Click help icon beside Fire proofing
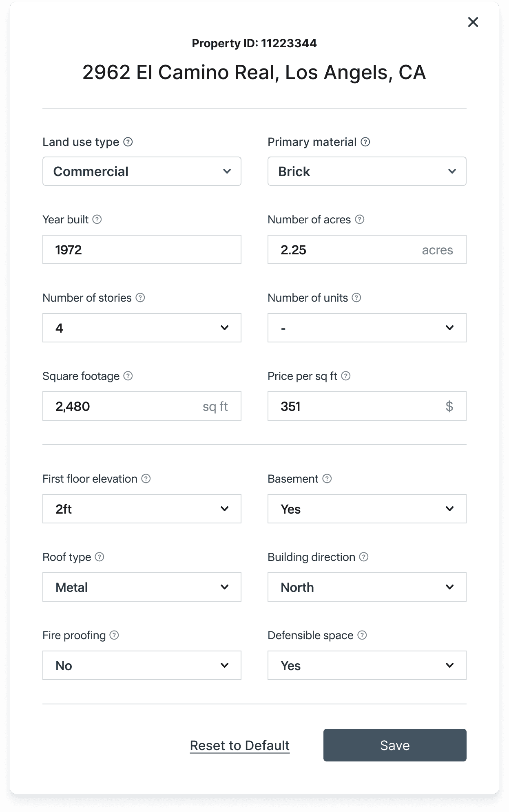The height and width of the screenshot is (812, 509). [114, 635]
